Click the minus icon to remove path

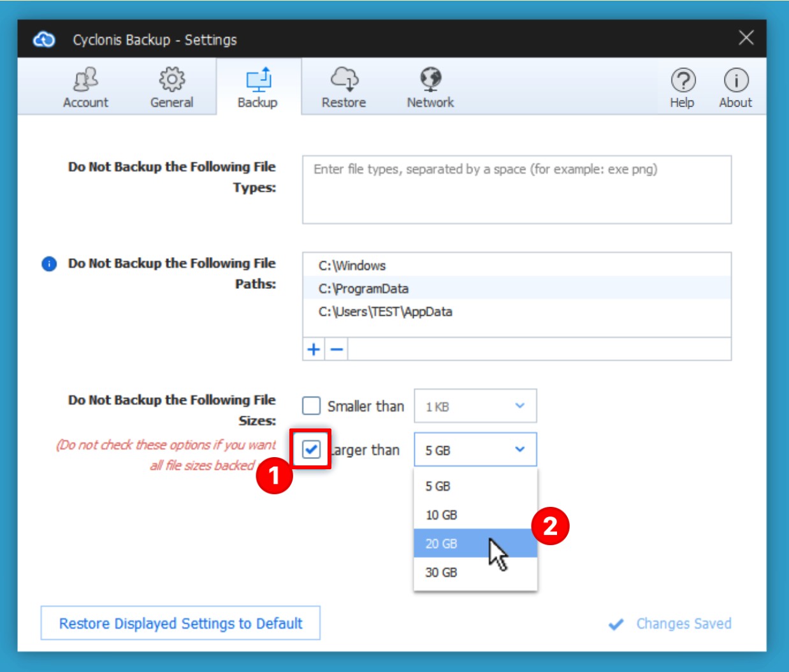(337, 349)
